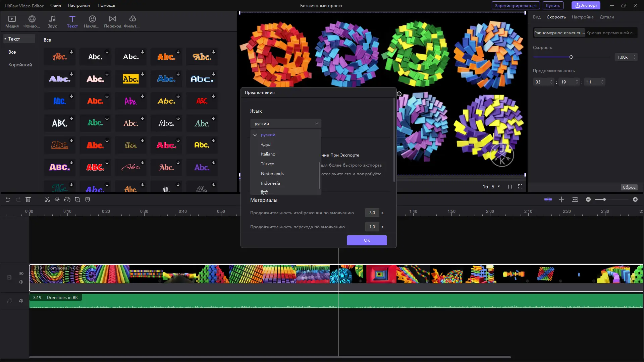The image size is (644, 362).
Task: Choose Italiano from language list
Action: pyautogui.click(x=268, y=154)
